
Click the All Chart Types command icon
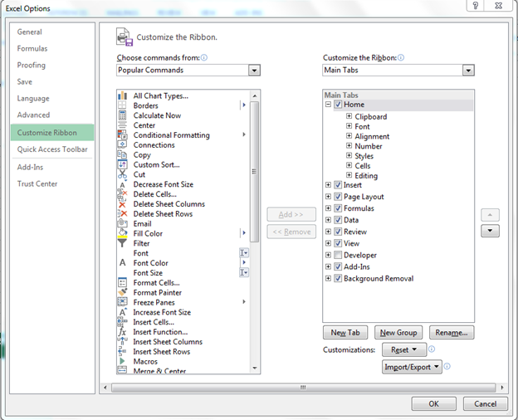click(x=122, y=95)
